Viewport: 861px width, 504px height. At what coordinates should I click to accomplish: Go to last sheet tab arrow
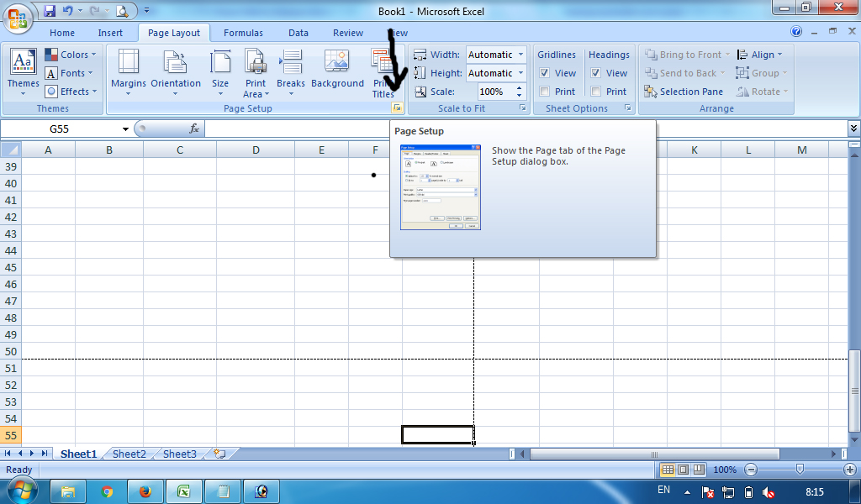point(44,454)
